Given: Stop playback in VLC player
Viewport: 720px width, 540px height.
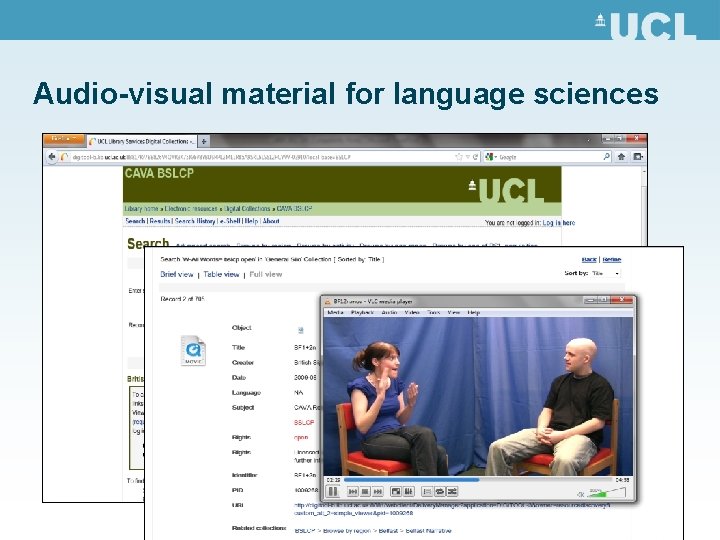Looking at the screenshot, I should tap(365, 492).
